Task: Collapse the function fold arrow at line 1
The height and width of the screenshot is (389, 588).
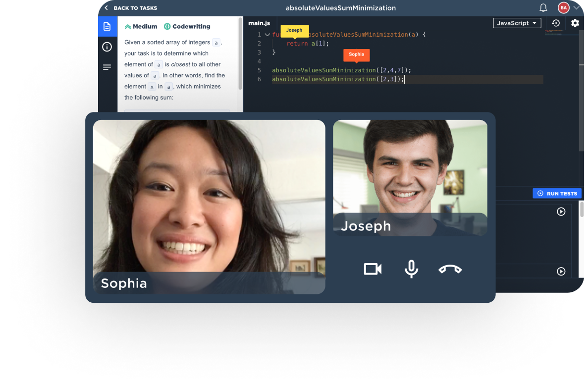Action: 267,35
